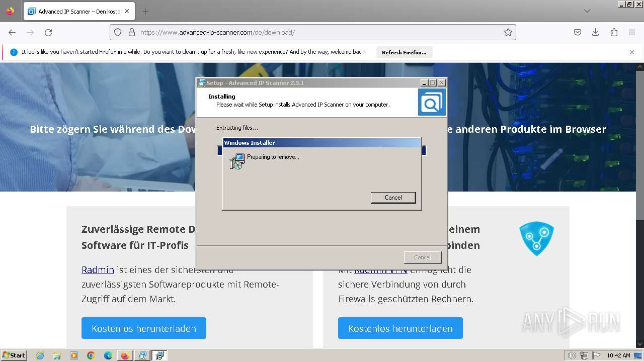Cancel the Windows Installer removal
The width and height of the screenshot is (644, 362).
[393, 198]
